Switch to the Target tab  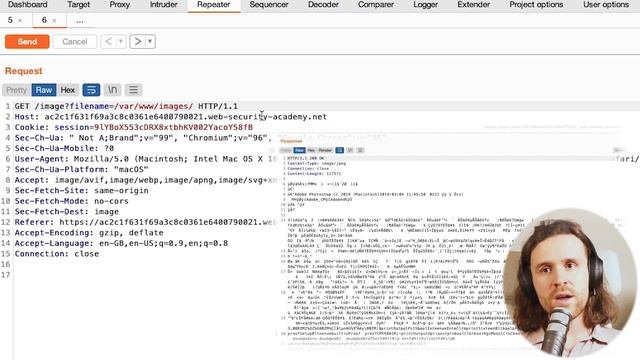78,5
